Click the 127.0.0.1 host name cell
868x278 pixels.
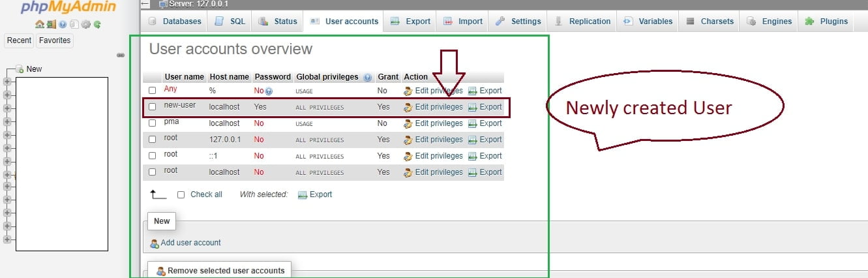click(225, 140)
